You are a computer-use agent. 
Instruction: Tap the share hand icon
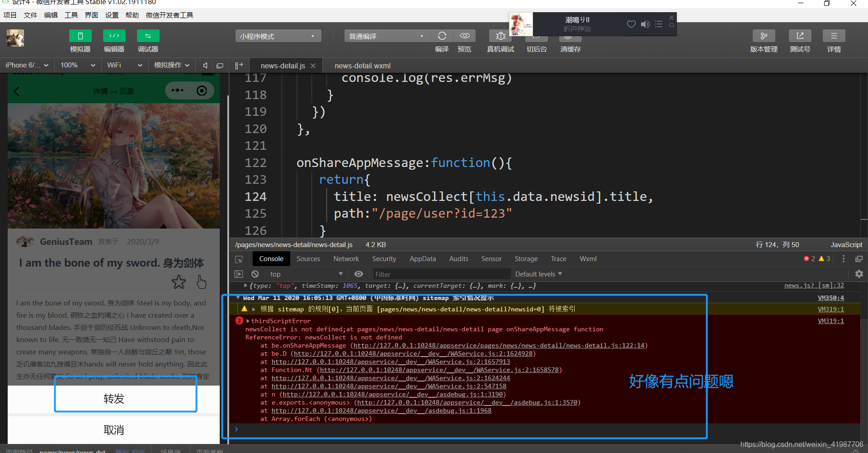201,282
